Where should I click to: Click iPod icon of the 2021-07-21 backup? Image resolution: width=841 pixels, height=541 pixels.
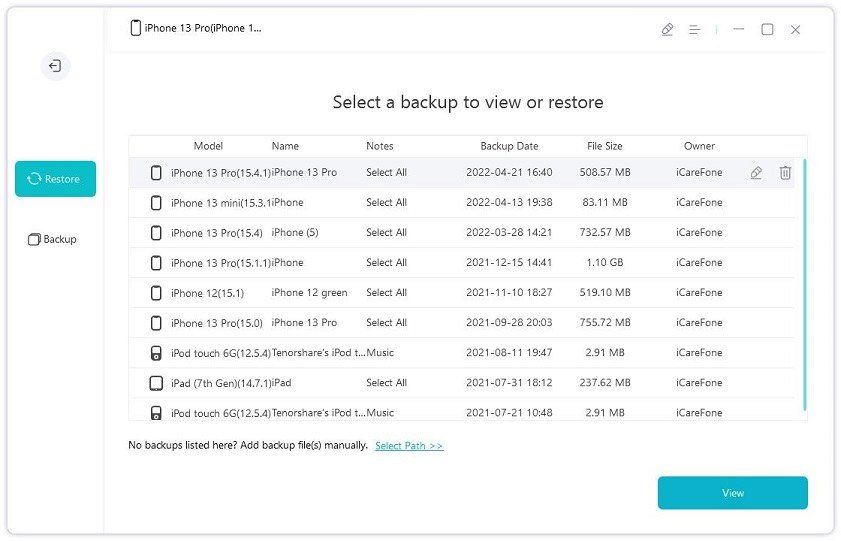pos(156,412)
